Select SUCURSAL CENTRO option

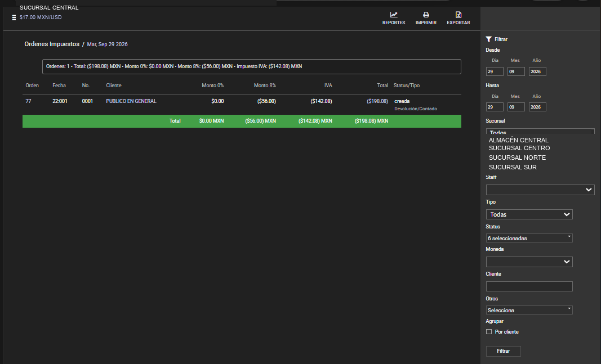(519, 148)
